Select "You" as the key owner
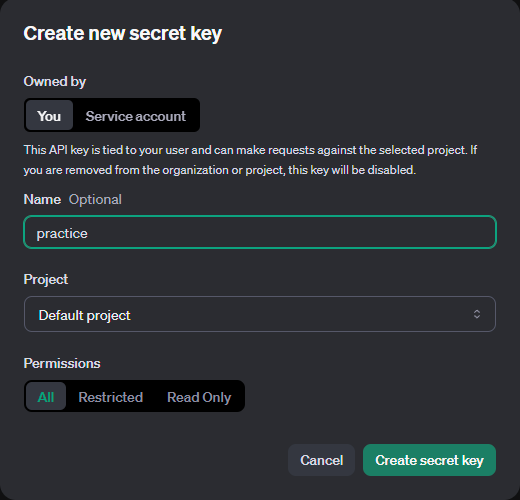The height and width of the screenshot is (500, 520). [49, 115]
